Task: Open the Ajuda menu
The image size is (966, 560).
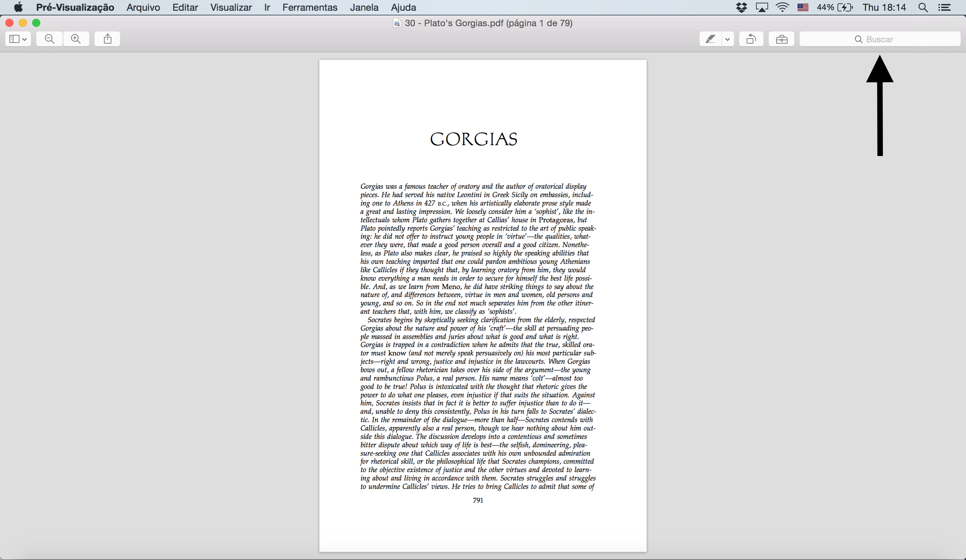Action: [403, 7]
